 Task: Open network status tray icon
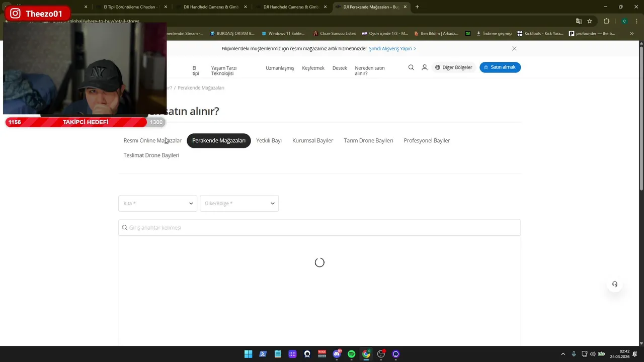(584, 354)
